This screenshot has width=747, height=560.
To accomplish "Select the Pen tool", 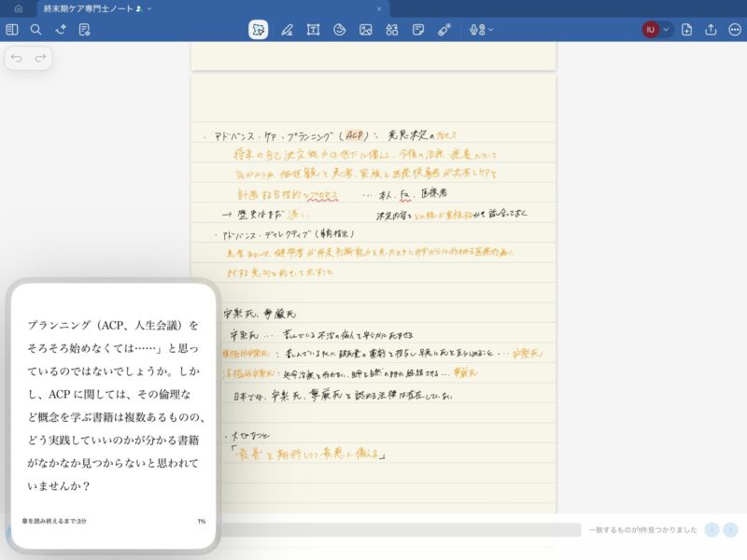I will point(287,30).
